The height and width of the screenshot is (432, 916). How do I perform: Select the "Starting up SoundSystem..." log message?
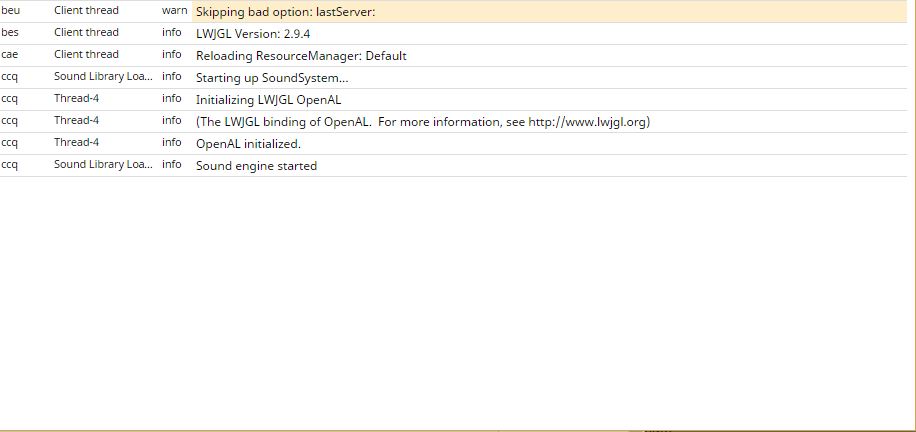point(272,78)
